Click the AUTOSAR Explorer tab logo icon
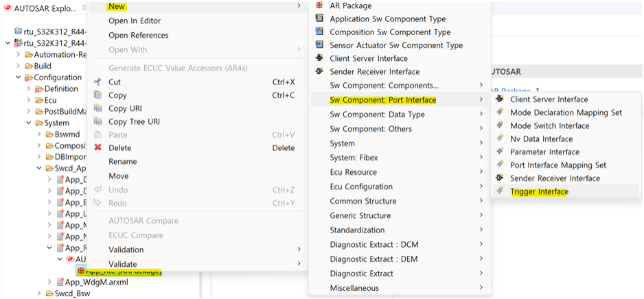Image resolution: width=644 pixels, height=299 pixels. 8,8
